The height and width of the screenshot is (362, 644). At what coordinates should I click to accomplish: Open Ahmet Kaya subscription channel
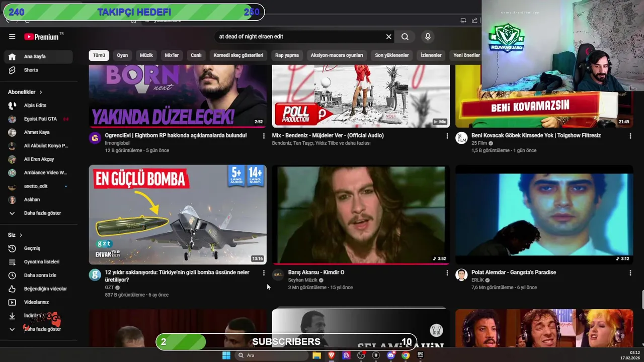(38, 132)
